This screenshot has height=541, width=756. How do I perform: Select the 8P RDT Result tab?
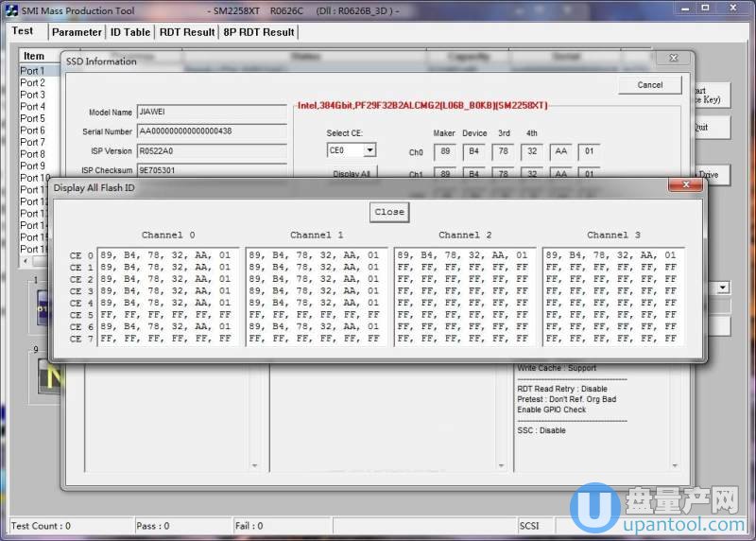pyautogui.click(x=258, y=32)
